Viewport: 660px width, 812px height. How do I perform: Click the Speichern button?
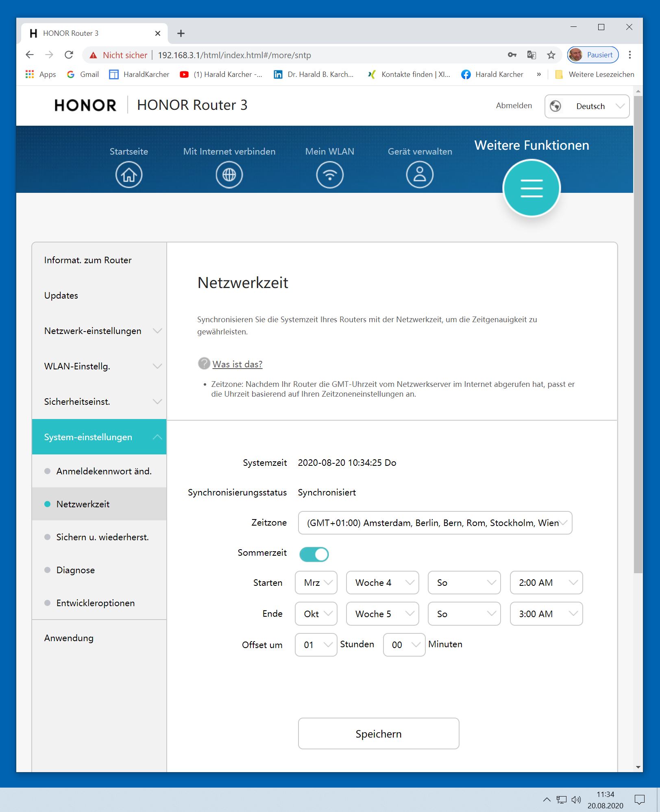tap(379, 733)
